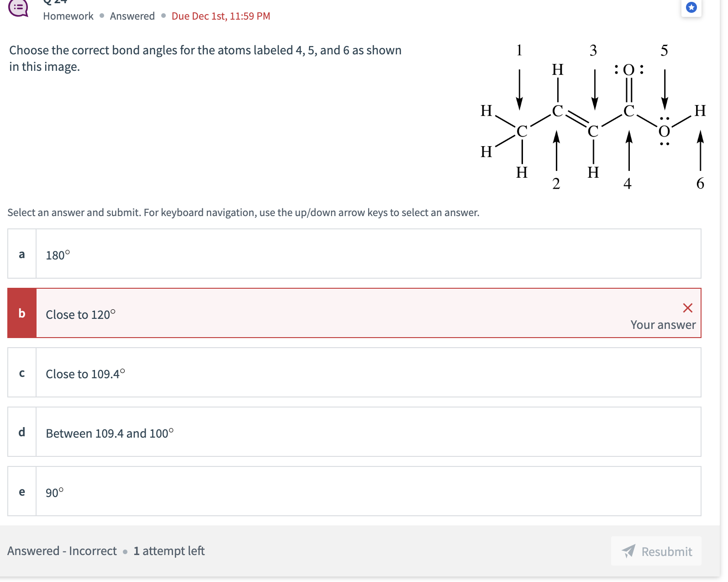Select answer e: 90°
The image size is (728, 582).
point(354,491)
